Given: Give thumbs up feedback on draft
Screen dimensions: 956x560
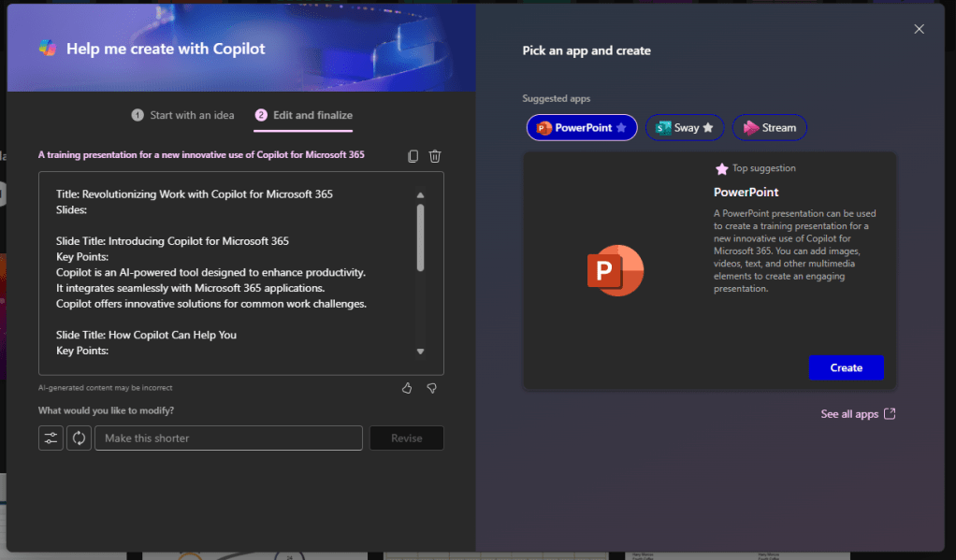Looking at the screenshot, I should tap(407, 388).
